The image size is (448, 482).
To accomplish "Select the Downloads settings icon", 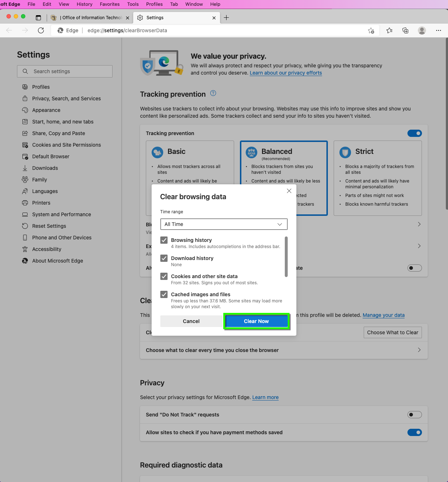I will (x=25, y=168).
